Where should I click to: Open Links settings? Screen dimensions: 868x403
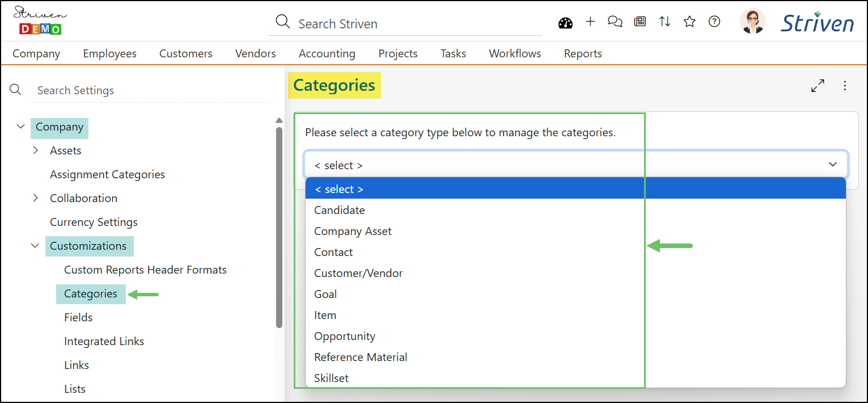pos(77,365)
